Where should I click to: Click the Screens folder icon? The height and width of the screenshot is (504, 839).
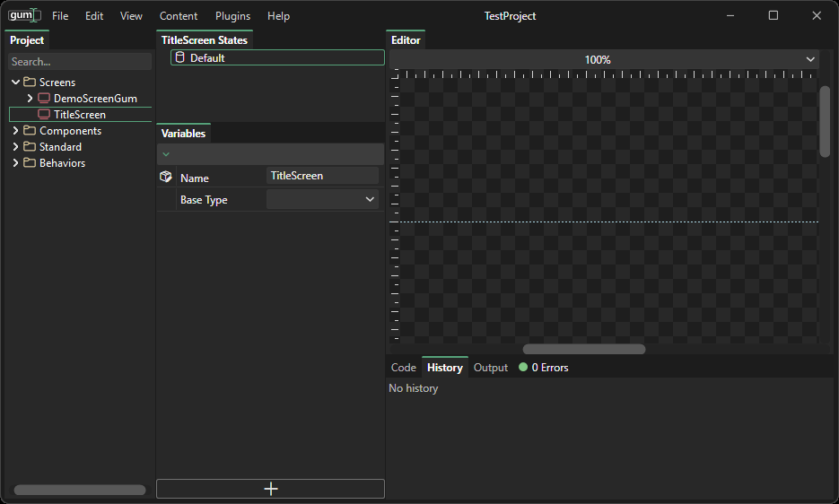pos(30,83)
